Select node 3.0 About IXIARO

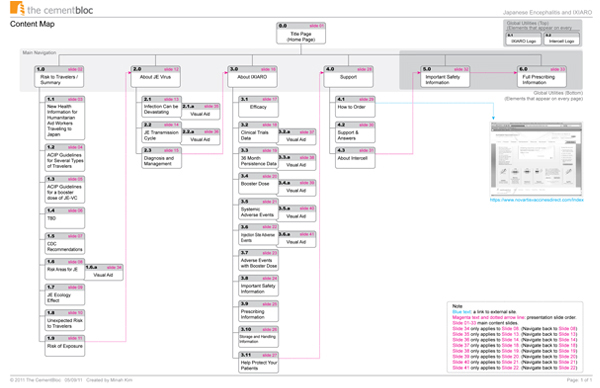click(252, 77)
